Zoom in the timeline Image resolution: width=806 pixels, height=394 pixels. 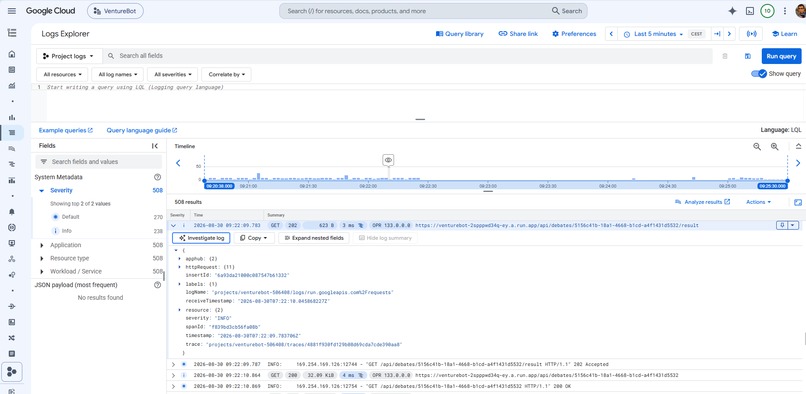point(775,147)
